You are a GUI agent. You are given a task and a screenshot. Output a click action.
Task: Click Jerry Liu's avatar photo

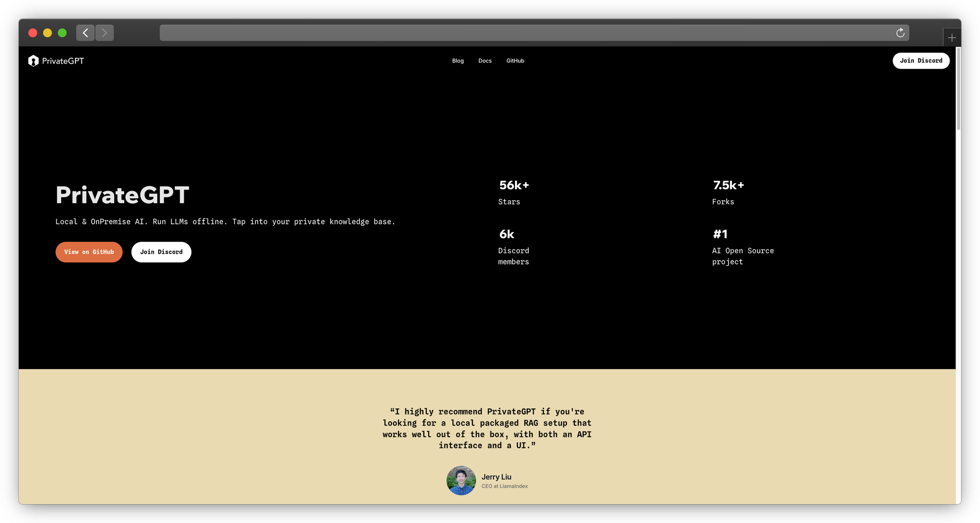click(x=461, y=480)
